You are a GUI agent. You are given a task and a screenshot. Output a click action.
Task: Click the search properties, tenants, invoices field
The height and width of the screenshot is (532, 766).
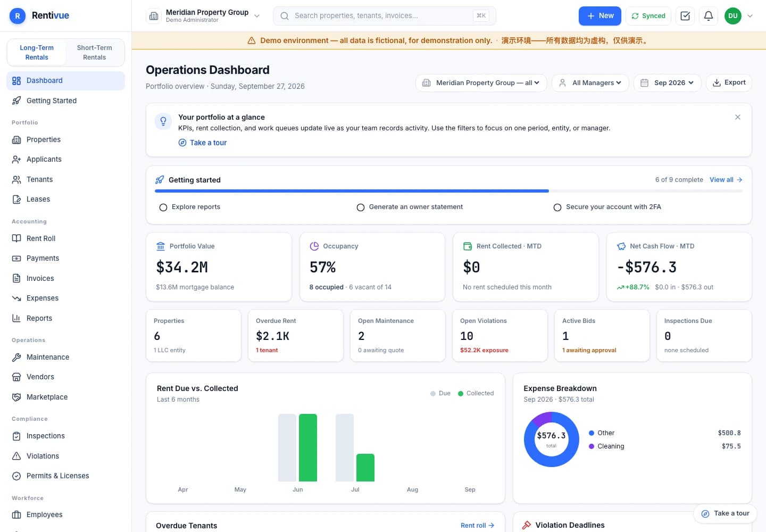click(x=385, y=16)
